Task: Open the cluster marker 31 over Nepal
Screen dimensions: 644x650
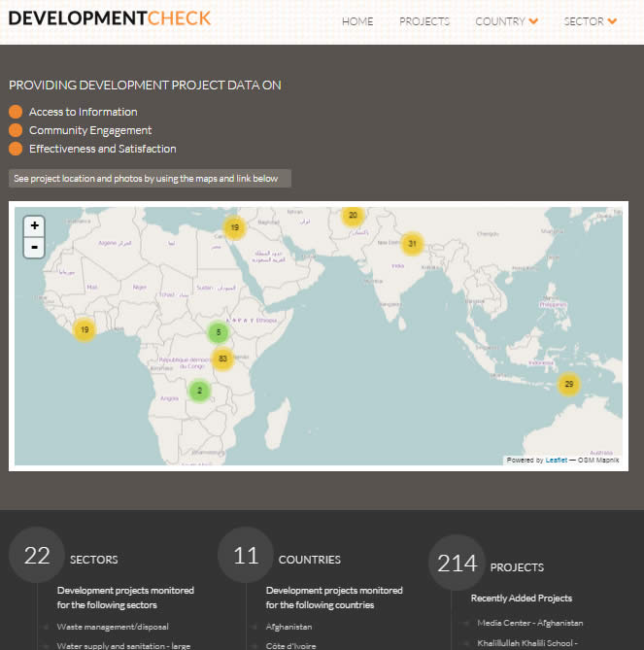Action: coord(412,244)
